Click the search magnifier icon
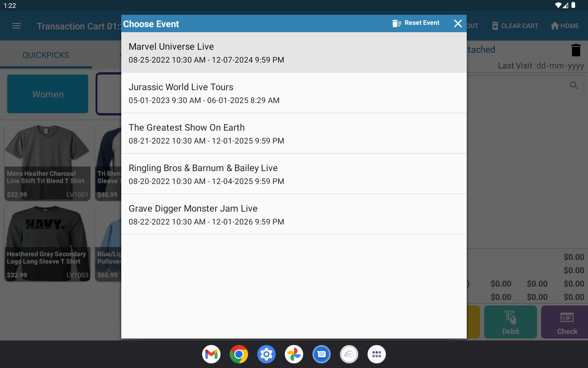Image resolution: width=588 pixels, height=368 pixels. [x=574, y=85]
